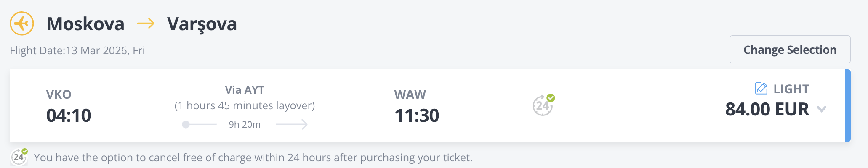The width and height of the screenshot is (868, 168).
Task: Click the 9h 20m flight duration
Action: click(x=245, y=124)
